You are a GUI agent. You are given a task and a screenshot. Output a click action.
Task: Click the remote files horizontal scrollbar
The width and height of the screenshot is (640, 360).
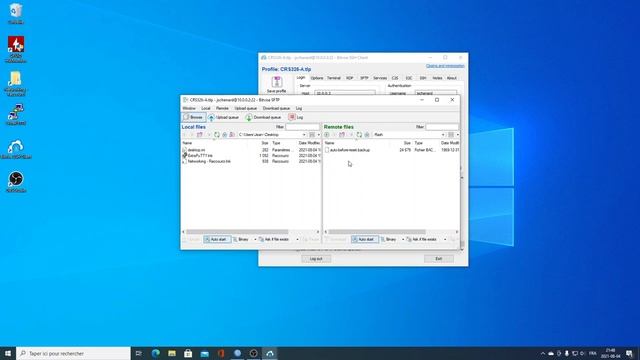377,232
